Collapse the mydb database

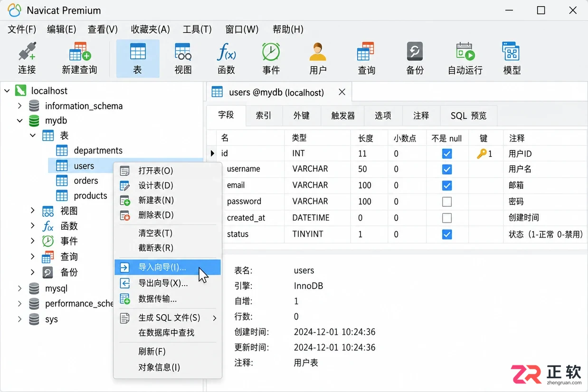pyautogui.click(x=19, y=121)
